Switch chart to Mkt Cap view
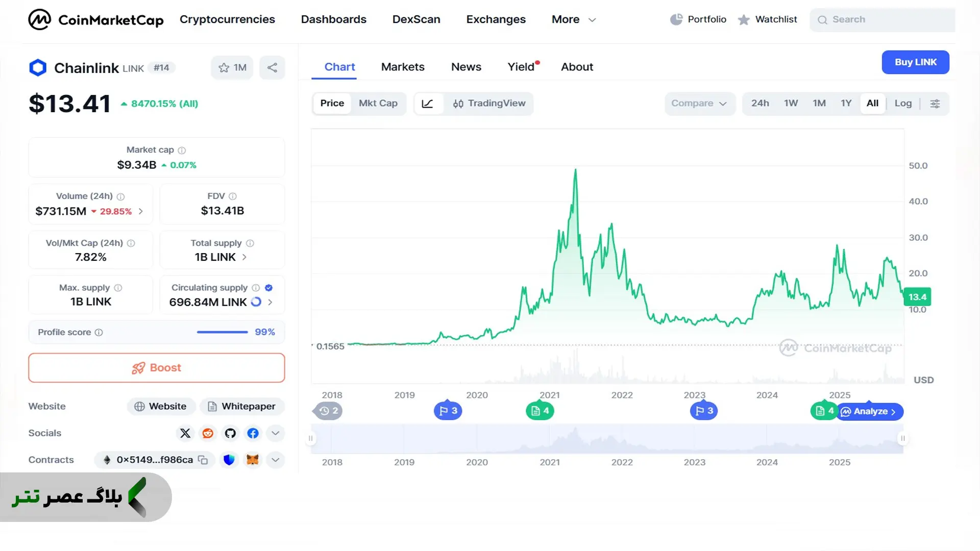 pos(378,104)
